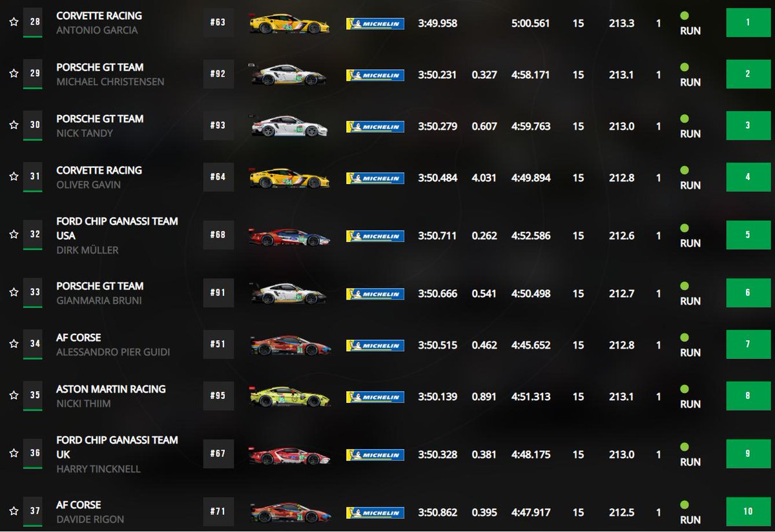This screenshot has width=775, height=532.
Task: Click best lap time 3:49.958
Action: [438, 23]
